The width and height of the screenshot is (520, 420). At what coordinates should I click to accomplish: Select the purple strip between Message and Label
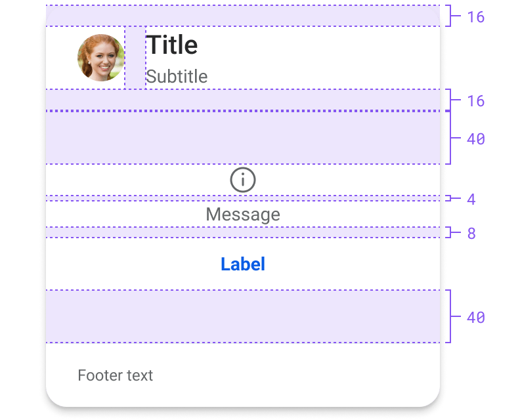tap(243, 232)
